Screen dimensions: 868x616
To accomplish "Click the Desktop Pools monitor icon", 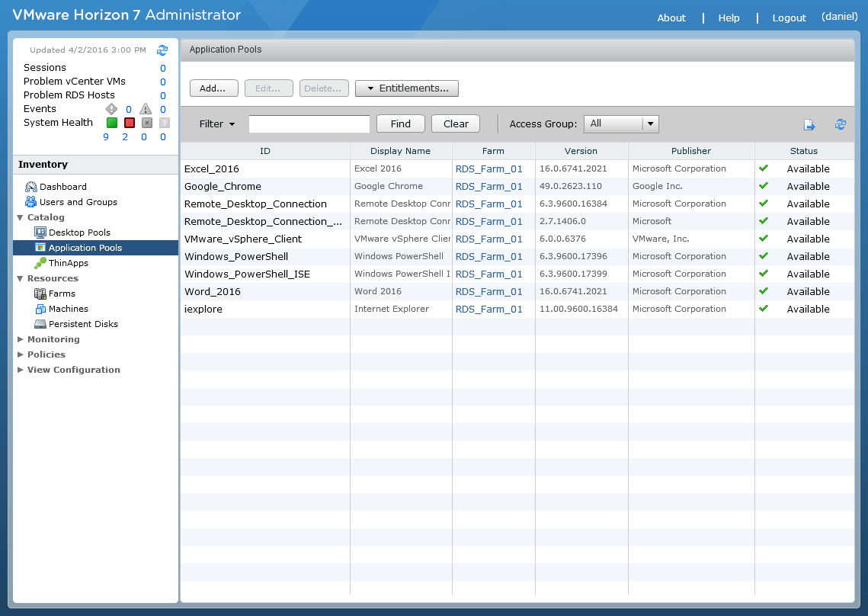I will click(x=40, y=232).
